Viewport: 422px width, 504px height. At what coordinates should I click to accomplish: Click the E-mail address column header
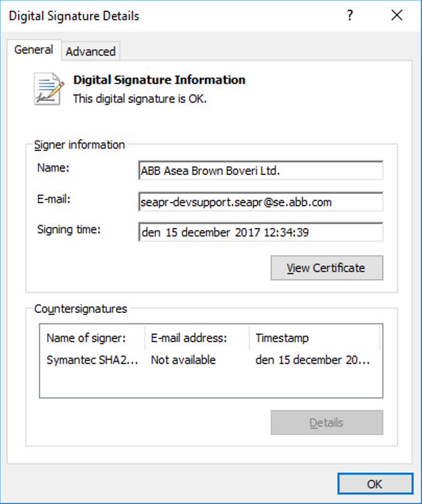tap(197, 338)
